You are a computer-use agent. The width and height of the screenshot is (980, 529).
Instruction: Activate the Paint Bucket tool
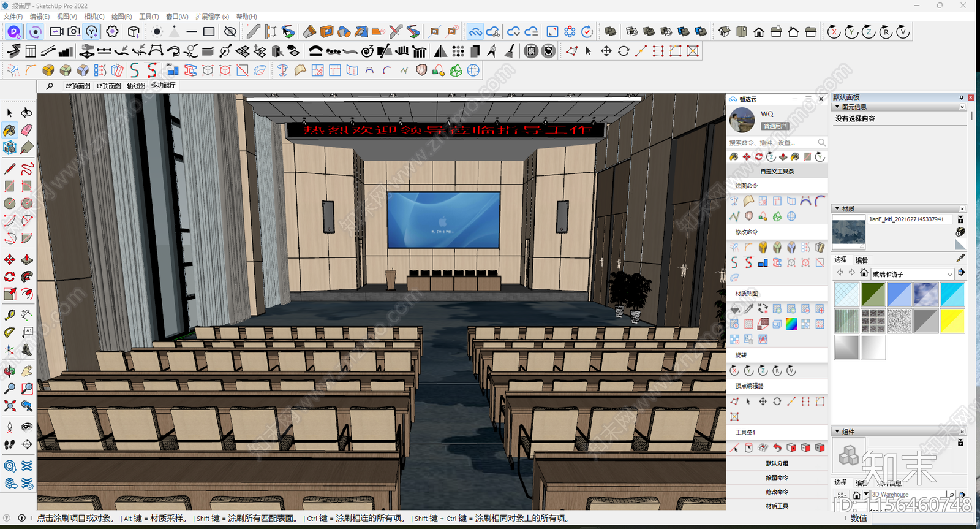pyautogui.click(x=9, y=130)
